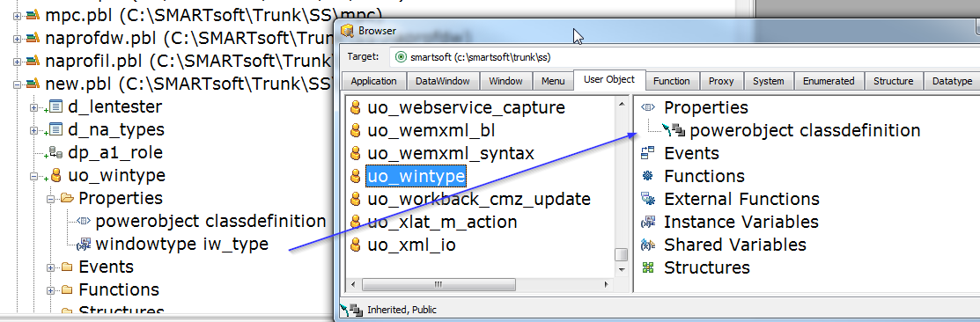
Task: Click the object list scroll down arrow
Action: (621, 269)
